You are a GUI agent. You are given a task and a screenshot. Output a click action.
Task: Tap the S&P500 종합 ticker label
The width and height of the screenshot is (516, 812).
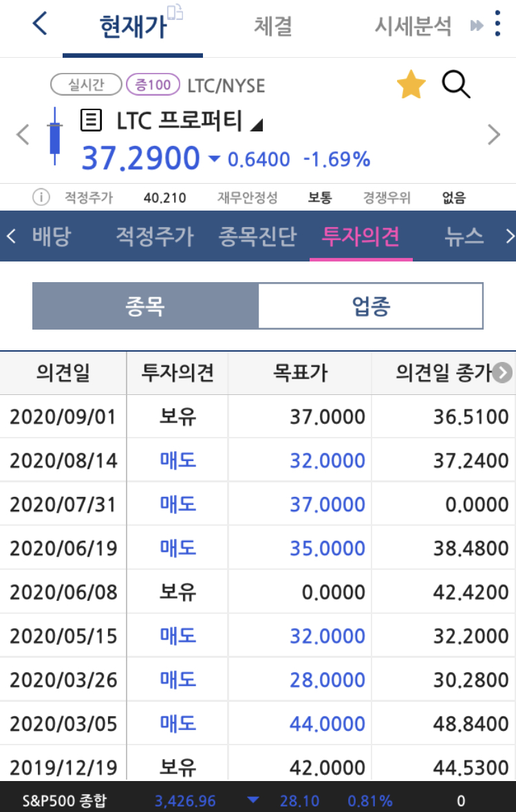tap(64, 801)
